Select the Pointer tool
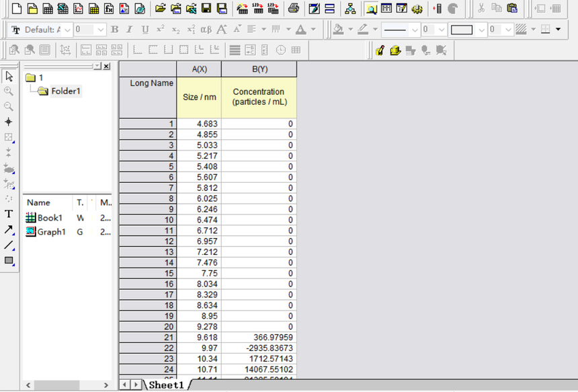The image size is (578, 392). 9,77
